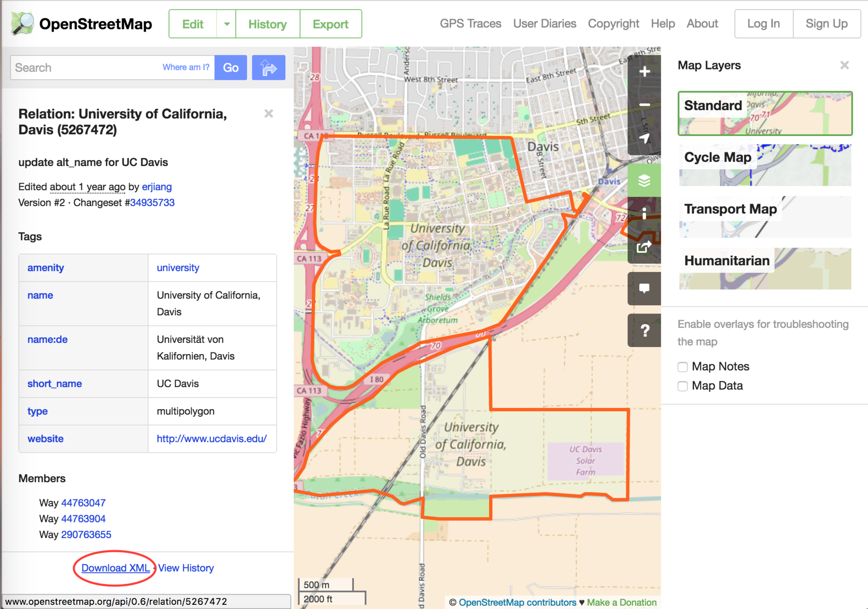Toggle the green Layers stack icon
The height and width of the screenshot is (609, 868).
[x=644, y=180]
